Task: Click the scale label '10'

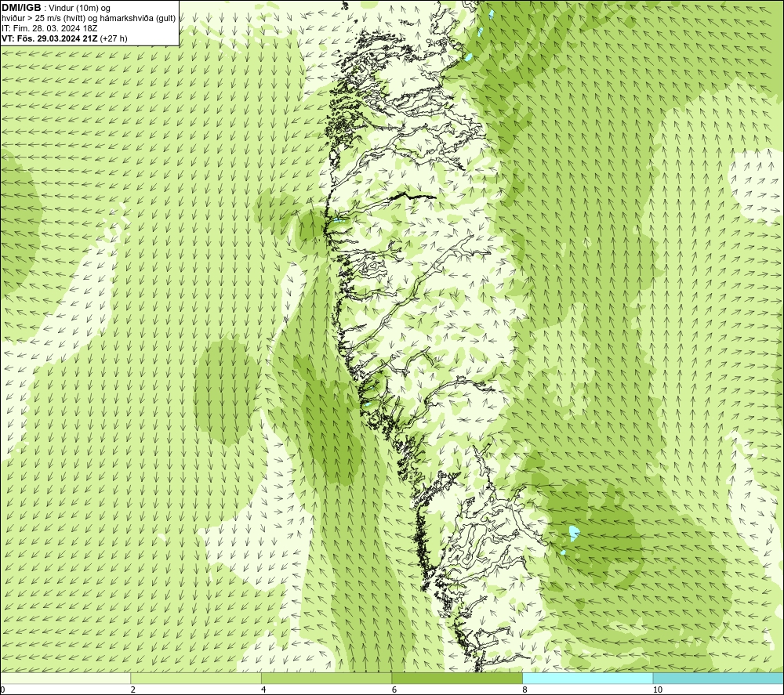Action: [x=658, y=690]
